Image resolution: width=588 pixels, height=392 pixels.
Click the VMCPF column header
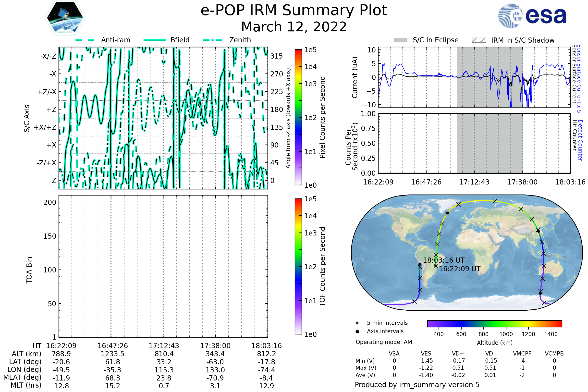(522, 354)
